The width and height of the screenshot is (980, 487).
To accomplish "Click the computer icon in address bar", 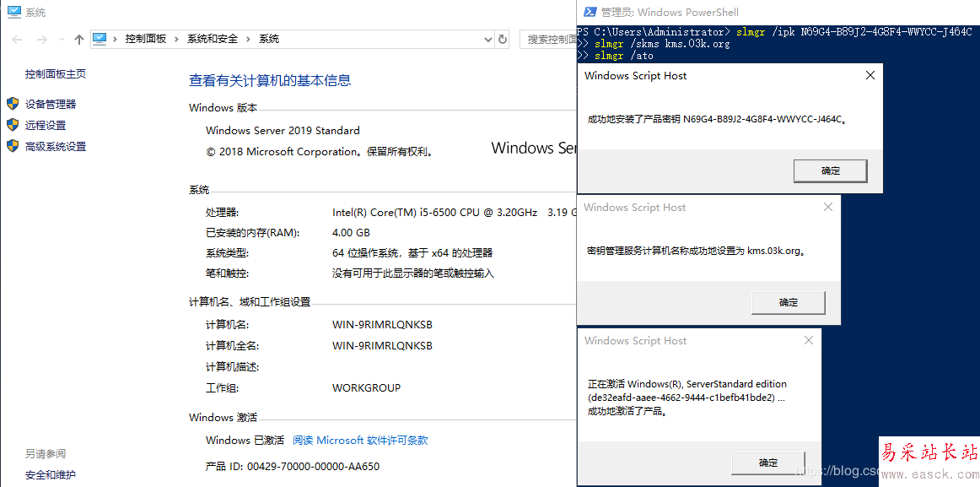I will click(100, 39).
